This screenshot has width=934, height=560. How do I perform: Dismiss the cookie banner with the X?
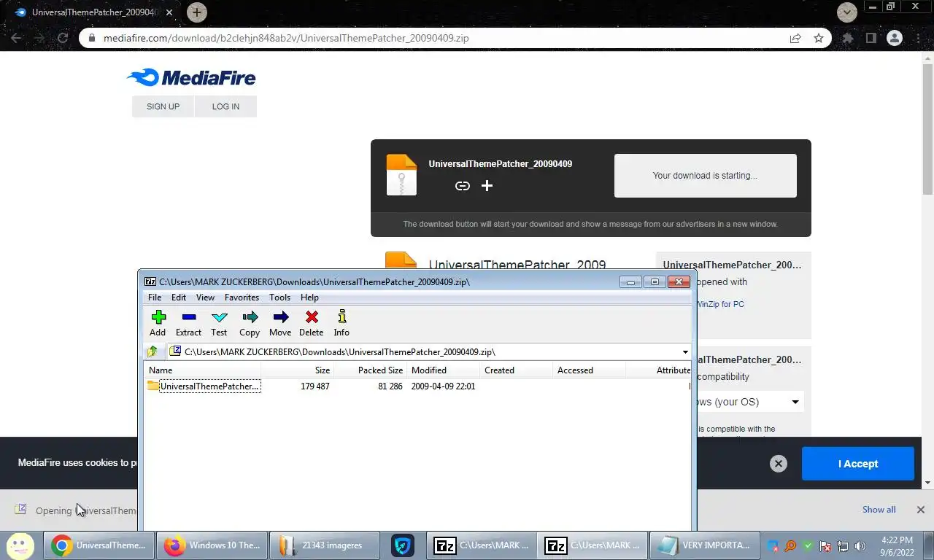click(779, 464)
